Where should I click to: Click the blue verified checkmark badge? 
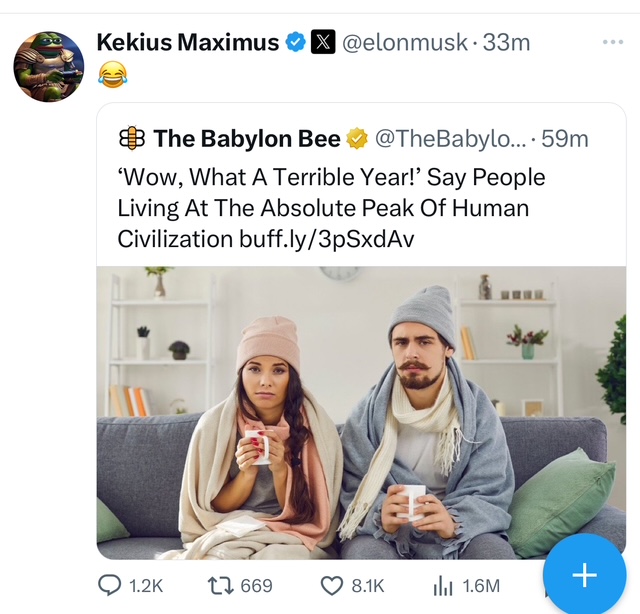[x=296, y=42]
